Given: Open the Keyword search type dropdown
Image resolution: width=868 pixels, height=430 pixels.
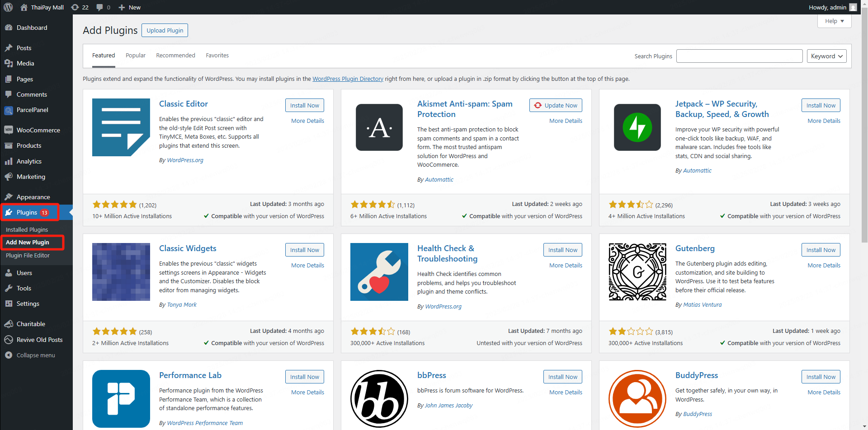Looking at the screenshot, I should [826, 56].
